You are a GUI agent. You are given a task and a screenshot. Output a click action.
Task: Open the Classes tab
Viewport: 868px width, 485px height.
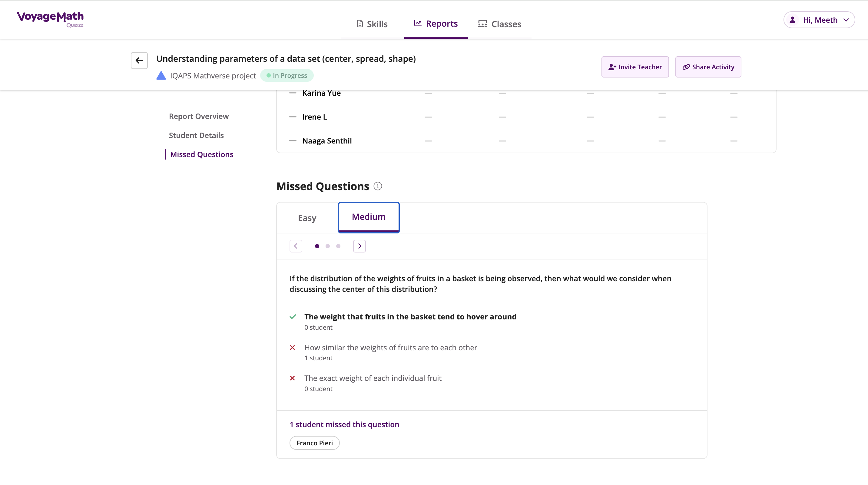coord(499,24)
